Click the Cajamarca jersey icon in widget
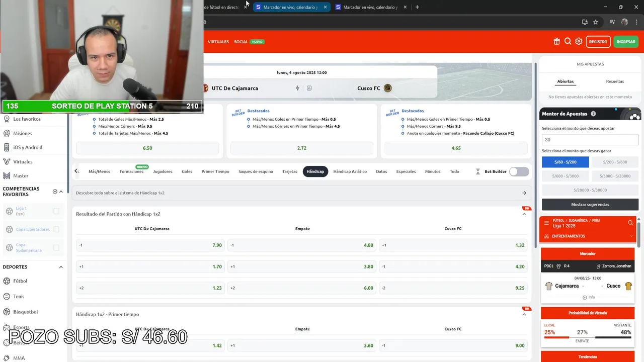644x362 pixels. click(x=549, y=286)
